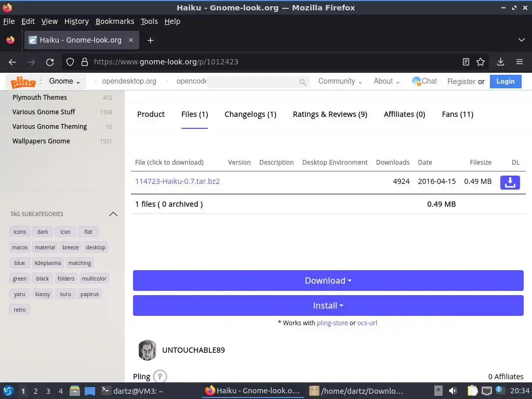The image size is (532, 399).
Task: Click the Firefox back arrow
Action: pyautogui.click(x=12, y=62)
